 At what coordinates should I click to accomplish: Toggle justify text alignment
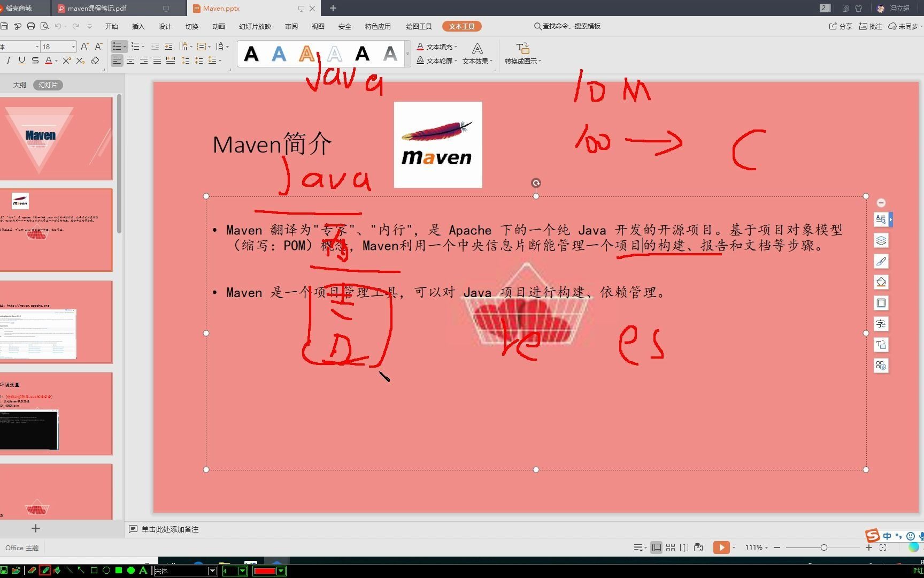point(157,60)
